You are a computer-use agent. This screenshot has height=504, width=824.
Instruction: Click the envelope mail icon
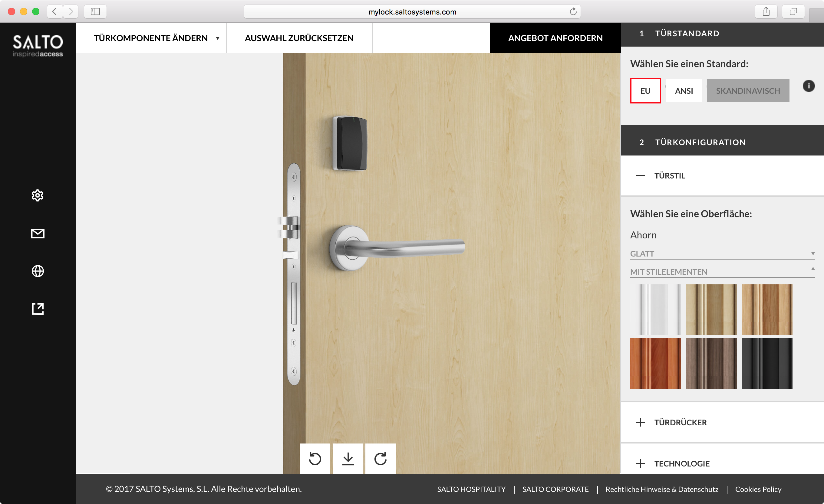[38, 234]
